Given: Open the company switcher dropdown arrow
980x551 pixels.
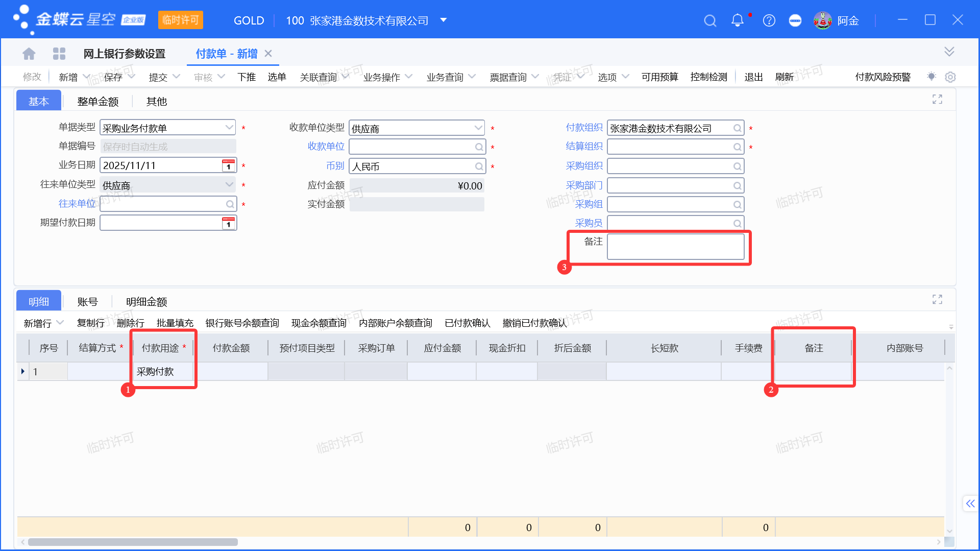Looking at the screenshot, I should tap(443, 20).
